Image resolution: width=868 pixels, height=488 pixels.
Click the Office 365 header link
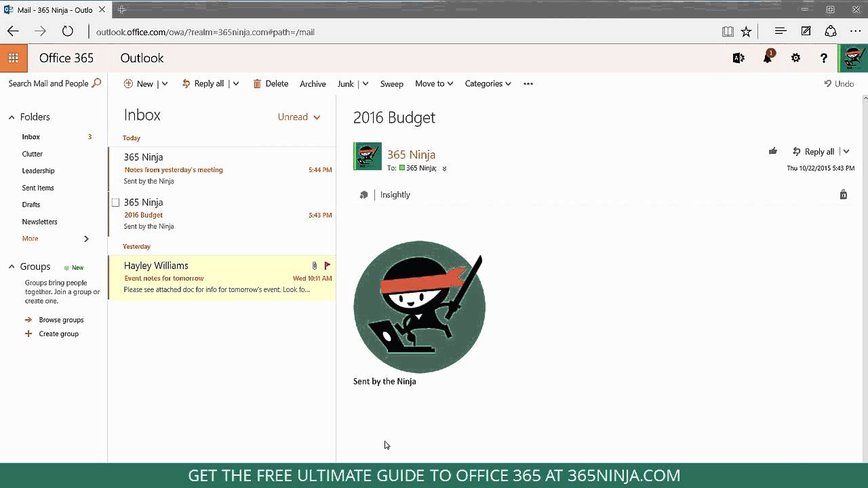pyautogui.click(x=66, y=58)
